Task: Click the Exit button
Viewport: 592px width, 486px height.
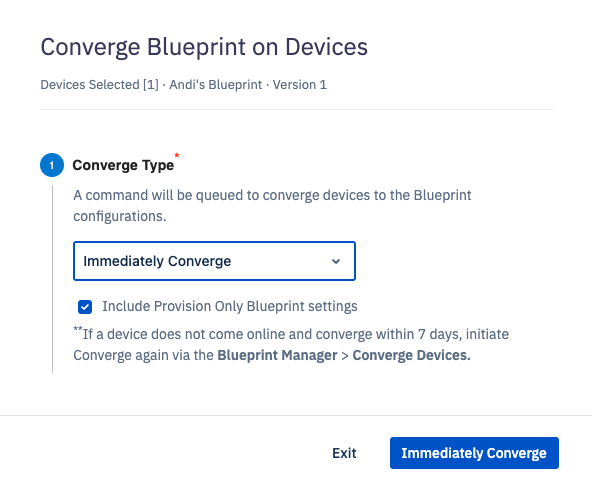Action: (x=344, y=453)
